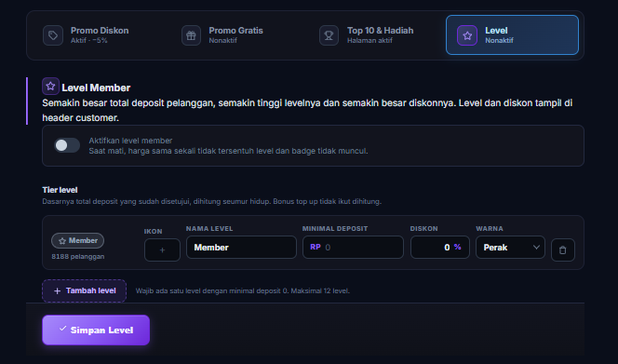
Task: Click the star icon beside Level Member heading
Action: [50, 87]
